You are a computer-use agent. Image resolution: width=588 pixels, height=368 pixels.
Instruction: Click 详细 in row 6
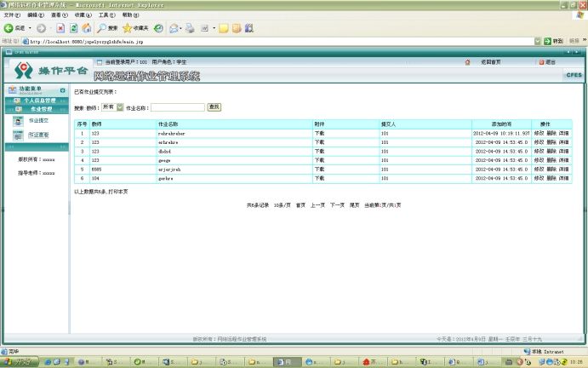(x=563, y=178)
